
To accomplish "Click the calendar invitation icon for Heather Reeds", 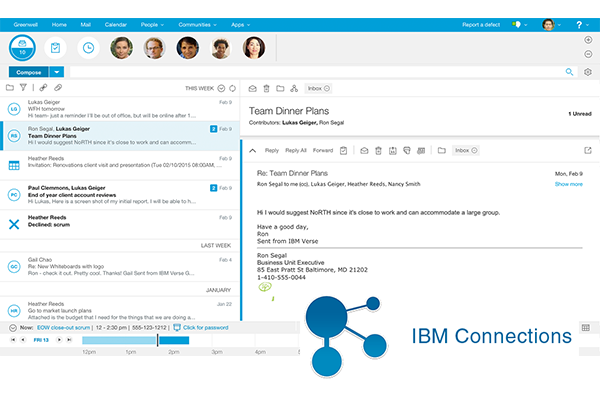I will click(14, 165).
